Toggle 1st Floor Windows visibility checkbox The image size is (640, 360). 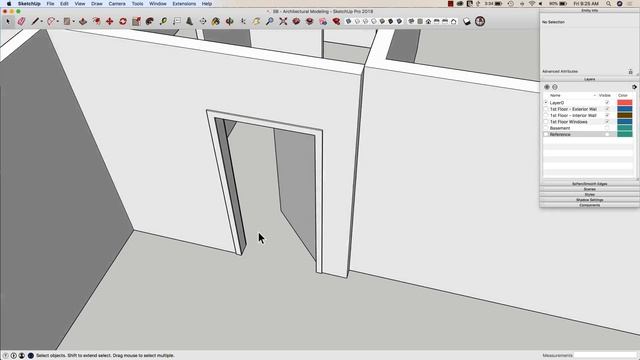[607, 122]
